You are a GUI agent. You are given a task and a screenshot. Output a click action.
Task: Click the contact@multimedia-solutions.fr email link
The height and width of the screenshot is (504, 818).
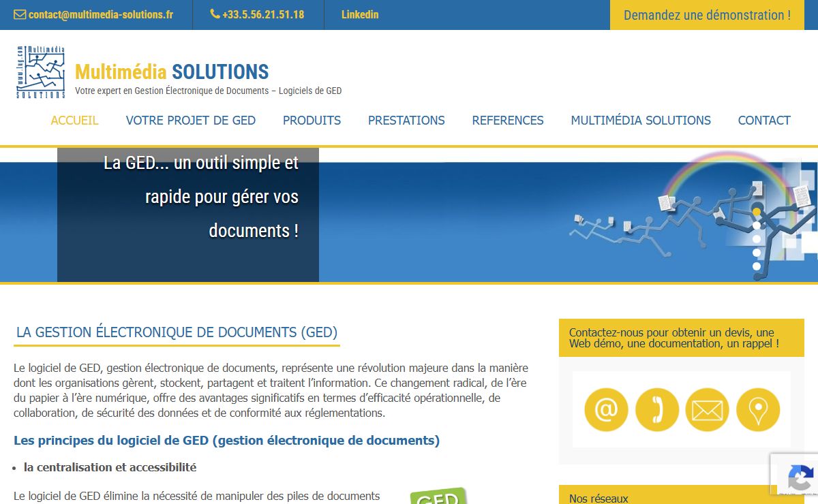pos(101,14)
